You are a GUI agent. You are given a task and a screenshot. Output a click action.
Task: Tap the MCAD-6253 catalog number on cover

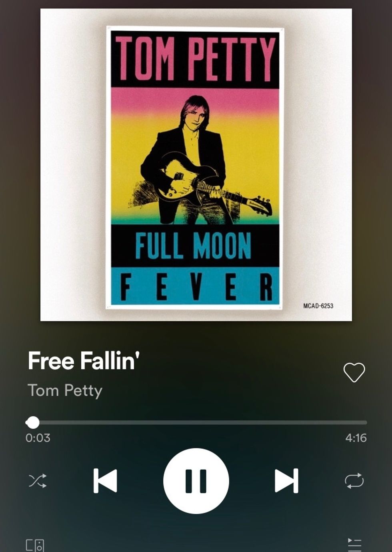(318, 306)
